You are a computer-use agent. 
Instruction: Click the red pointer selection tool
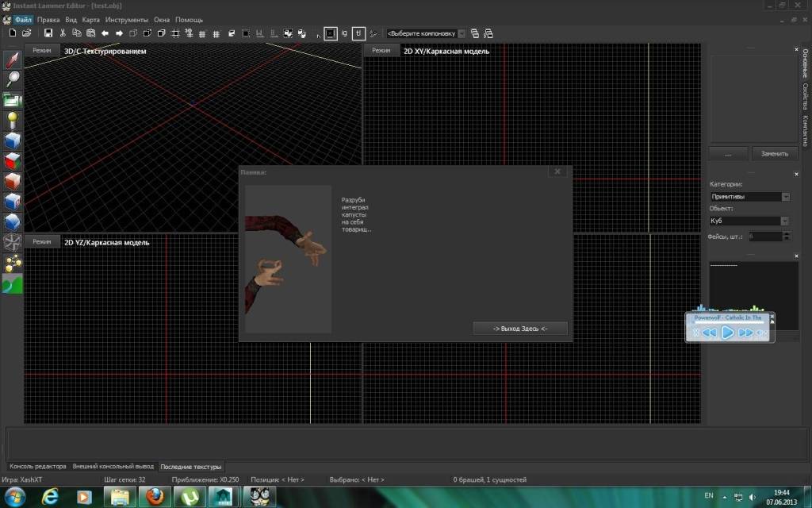pyautogui.click(x=13, y=60)
